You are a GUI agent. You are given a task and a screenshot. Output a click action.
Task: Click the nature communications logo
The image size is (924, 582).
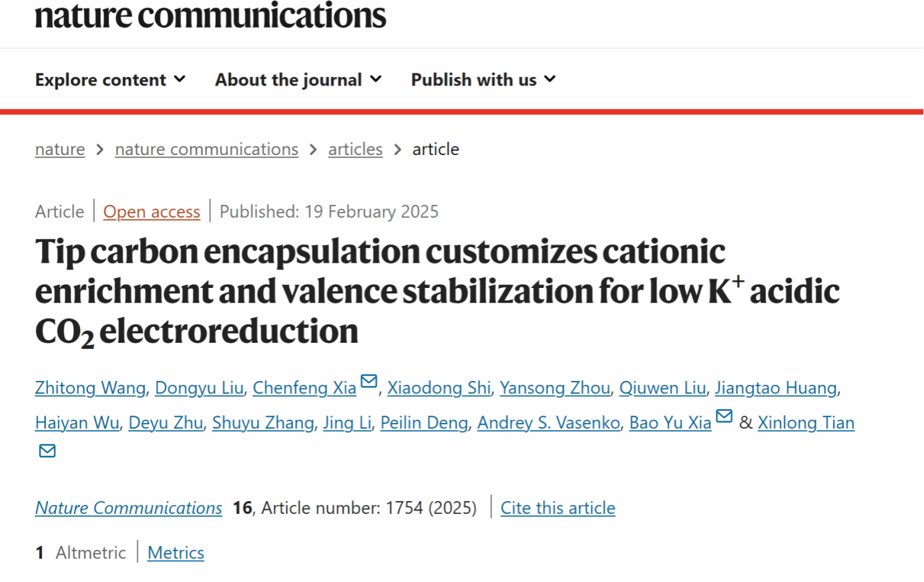pyautogui.click(x=210, y=16)
